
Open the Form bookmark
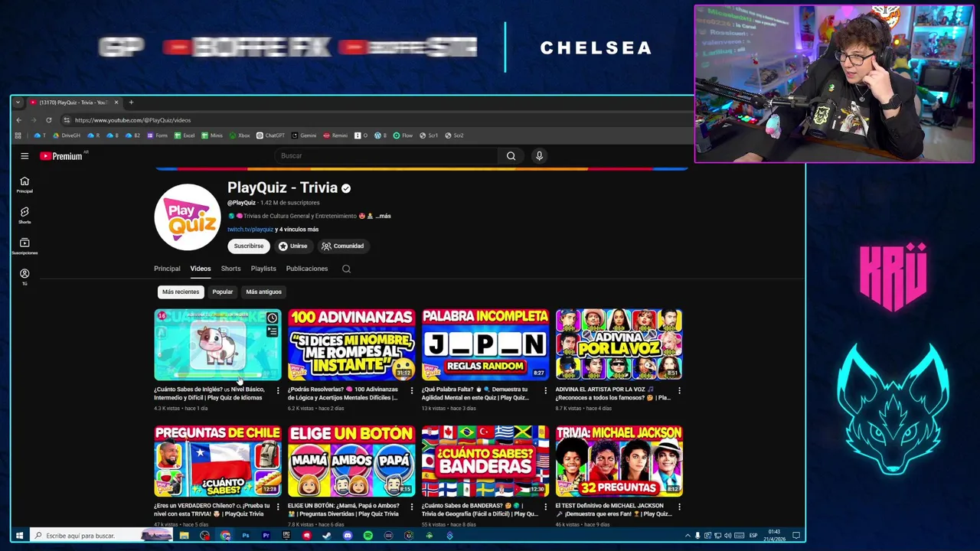click(x=157, y=135)
